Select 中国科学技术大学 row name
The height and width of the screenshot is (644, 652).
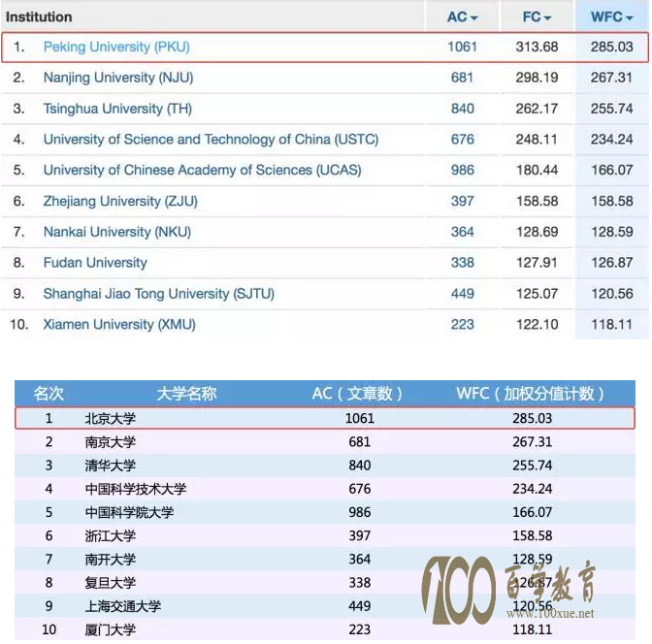(136, 489)
